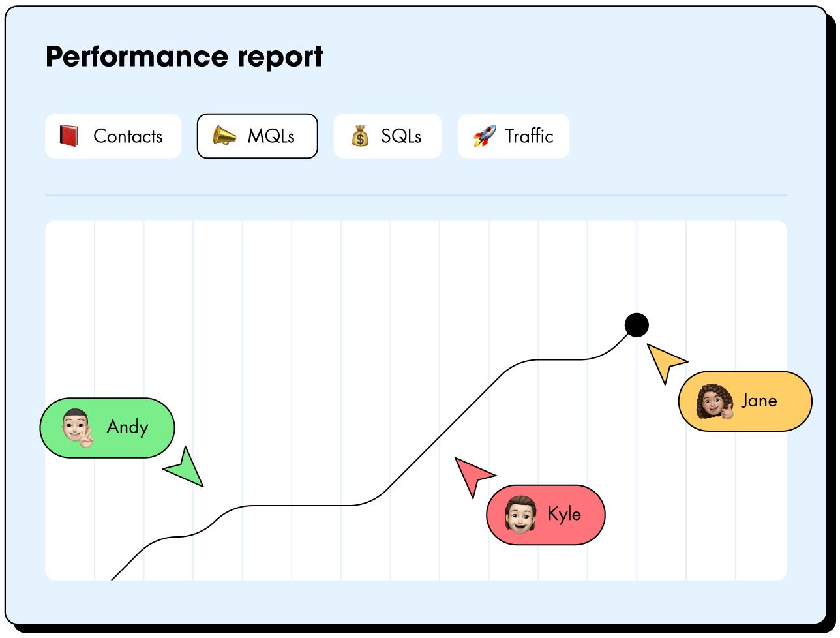The height and width of the screenshot is (638, 840).
Task: Click the megaphone icon in MQLs
Action: 224,136
